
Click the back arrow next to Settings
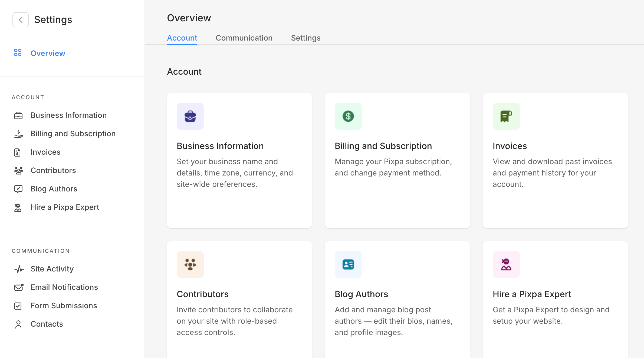pos(21,20)
